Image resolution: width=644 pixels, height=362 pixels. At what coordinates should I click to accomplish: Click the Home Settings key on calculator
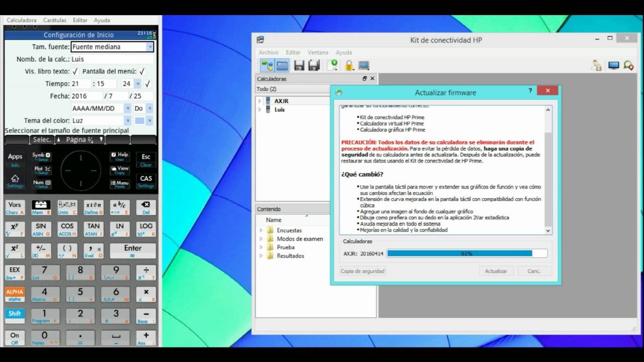pos(15,180)
